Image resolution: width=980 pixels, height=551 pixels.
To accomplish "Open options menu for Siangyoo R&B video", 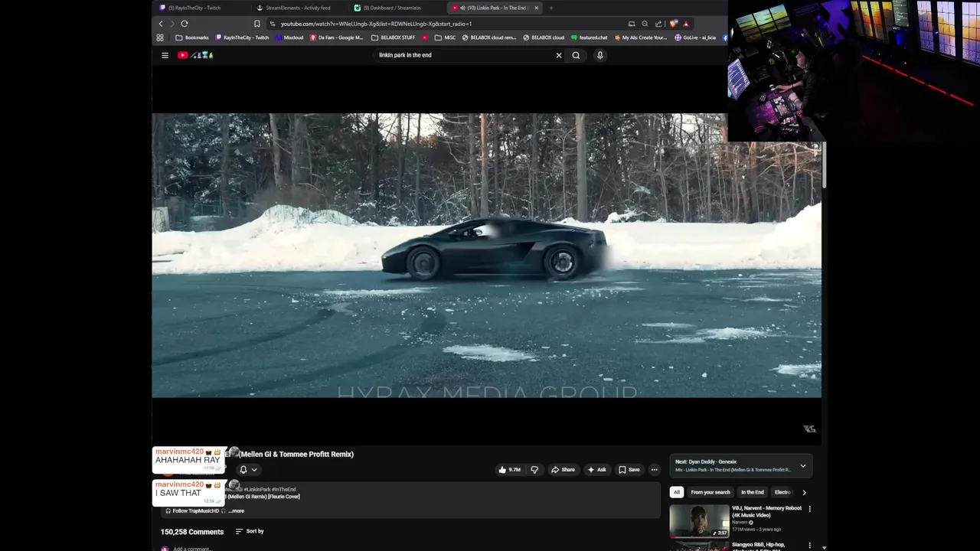I will pyautogui.click(x=809, y=545).
